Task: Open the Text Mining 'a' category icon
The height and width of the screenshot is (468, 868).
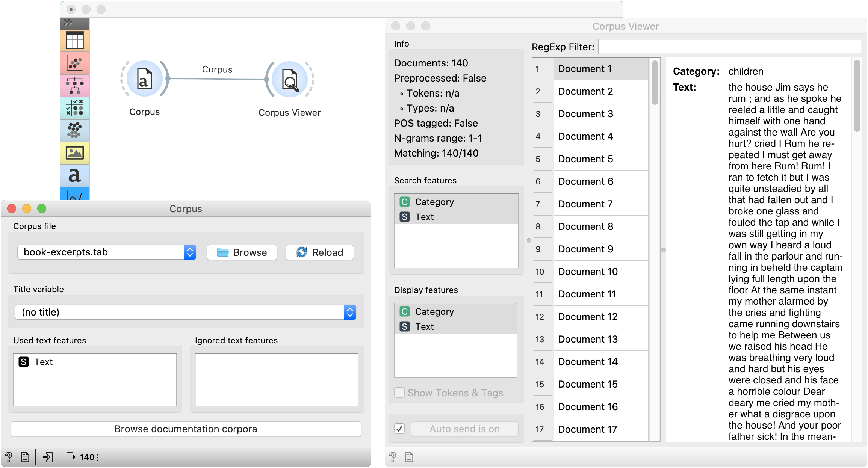Action: [x=74, y=175]
